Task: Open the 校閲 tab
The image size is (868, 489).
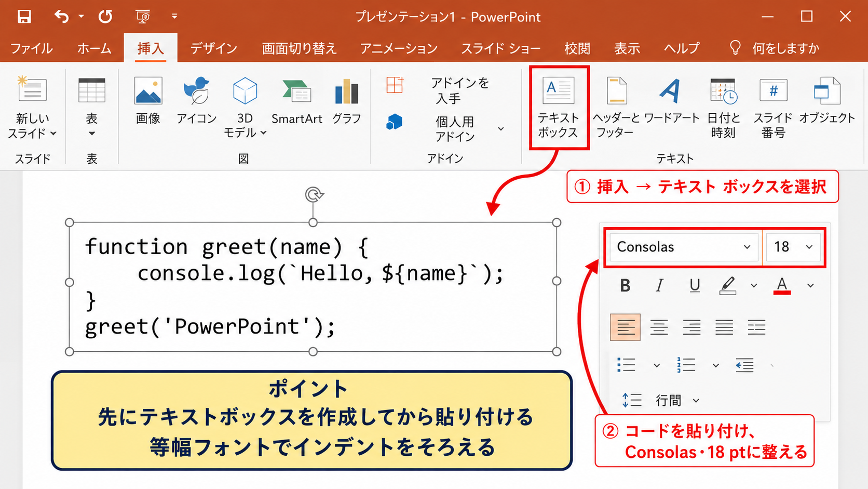Action: coord(577,48)
